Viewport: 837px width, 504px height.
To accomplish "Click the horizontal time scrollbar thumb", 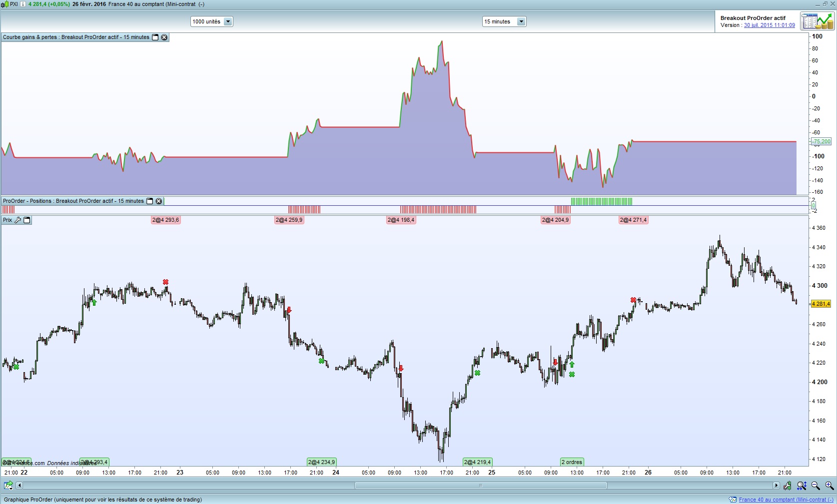I will pos(481,485).
